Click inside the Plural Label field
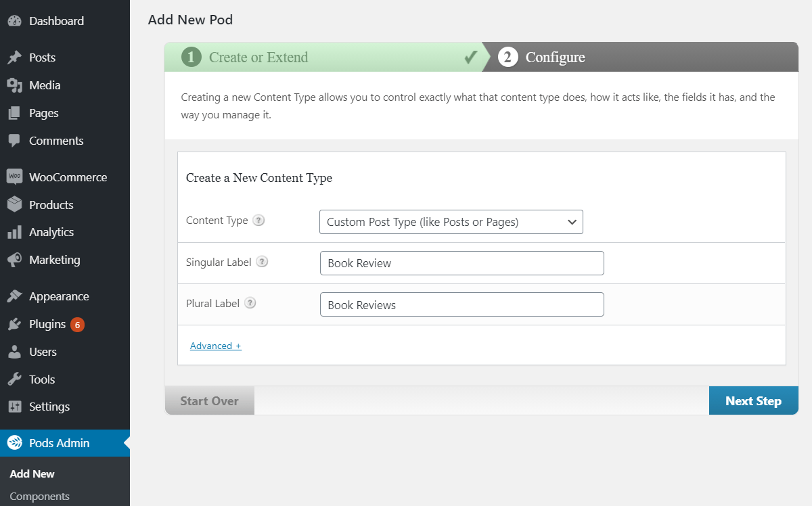The width and height of the screenshot is (812, 506). (461, 304)
